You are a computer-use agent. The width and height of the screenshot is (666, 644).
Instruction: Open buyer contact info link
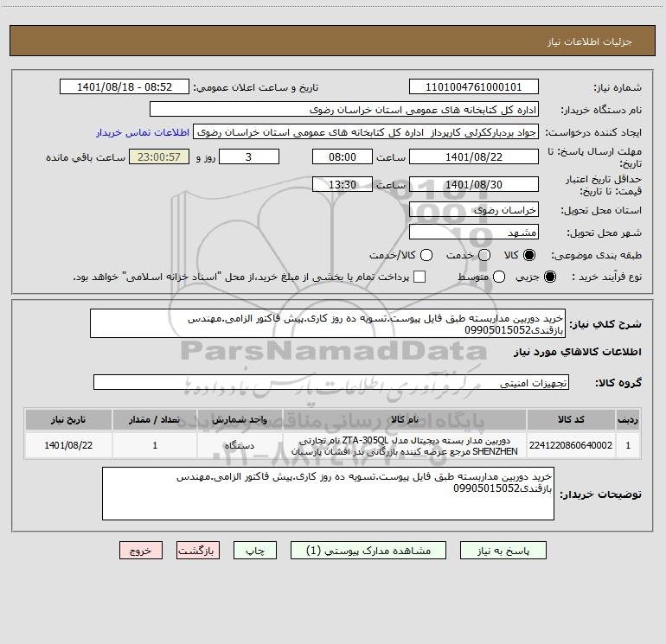(143, 132)
